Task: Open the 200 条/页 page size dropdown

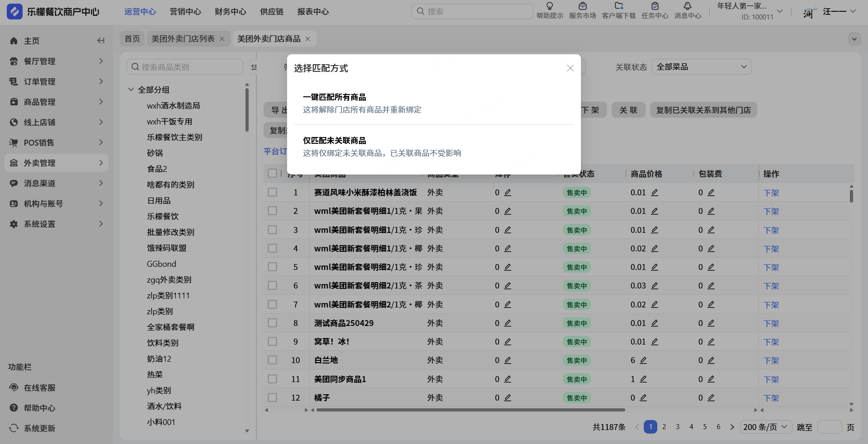Action: [766, 427]
